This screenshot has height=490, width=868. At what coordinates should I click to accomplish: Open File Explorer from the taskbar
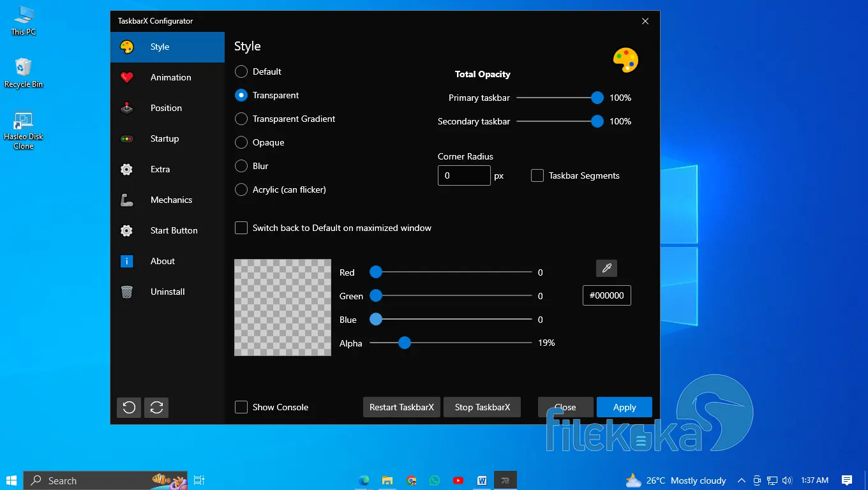[x=387, y=480]
